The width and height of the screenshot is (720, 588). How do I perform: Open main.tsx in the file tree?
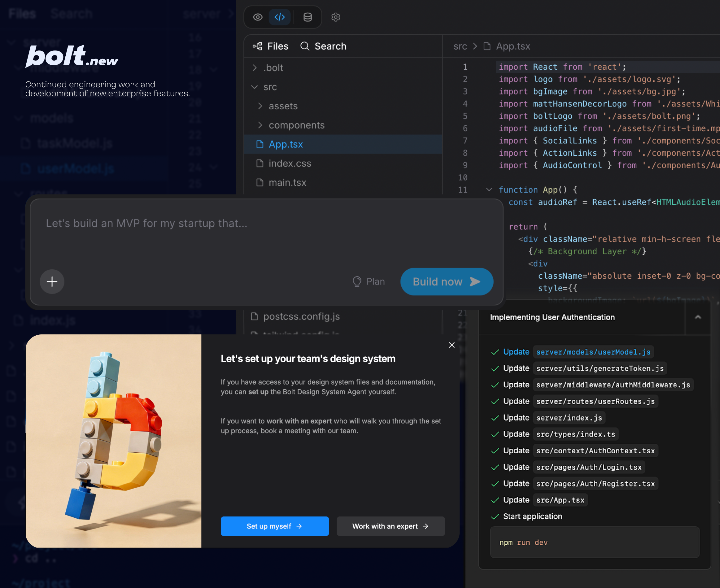[x=343, y=183]
